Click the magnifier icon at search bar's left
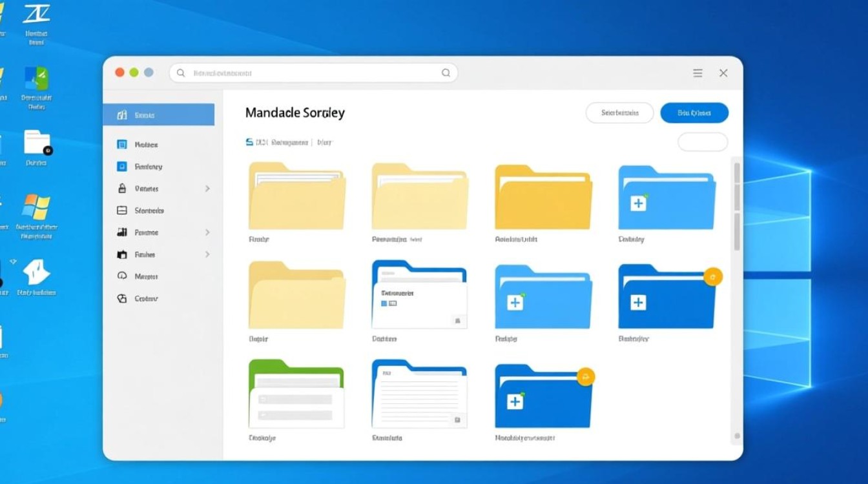The width and height of the screenshot is (868, 484). pos(181,73)
